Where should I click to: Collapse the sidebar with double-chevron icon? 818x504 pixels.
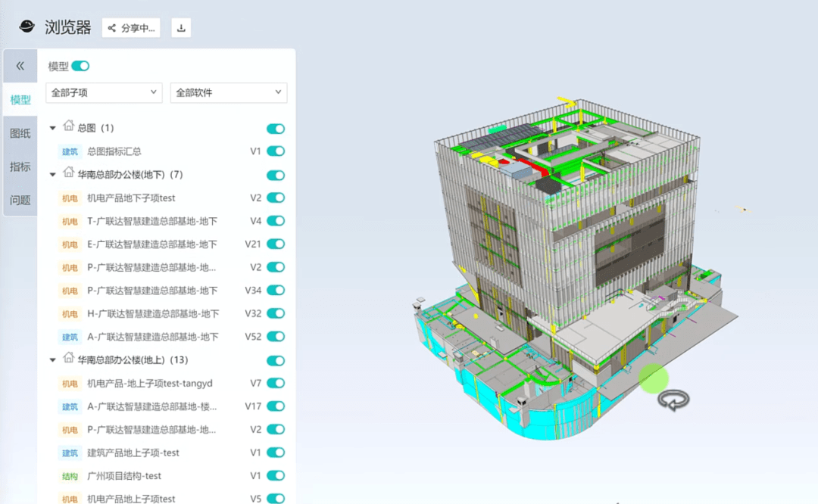[x=20, y=66]
